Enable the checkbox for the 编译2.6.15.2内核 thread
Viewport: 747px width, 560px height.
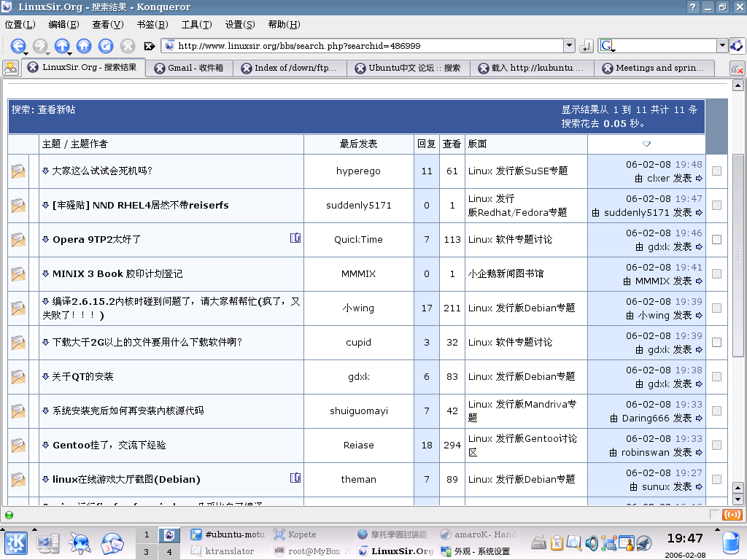tap(716, 308)
